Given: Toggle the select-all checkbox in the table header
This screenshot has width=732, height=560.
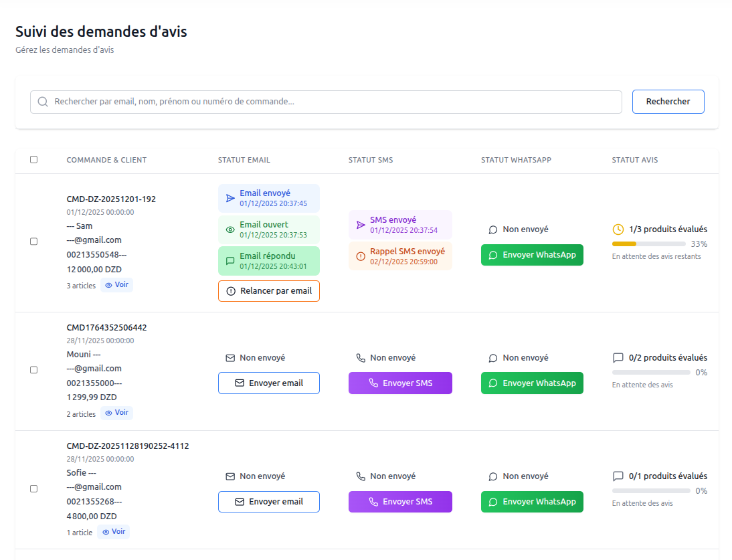Looking at the screenshot, I should click(x=34, y=159).
